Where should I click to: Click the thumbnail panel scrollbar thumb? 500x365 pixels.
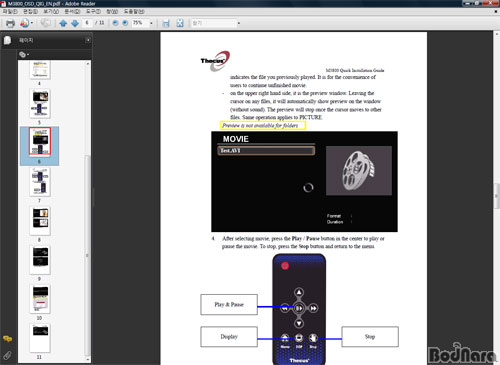[x=87, y=255]
